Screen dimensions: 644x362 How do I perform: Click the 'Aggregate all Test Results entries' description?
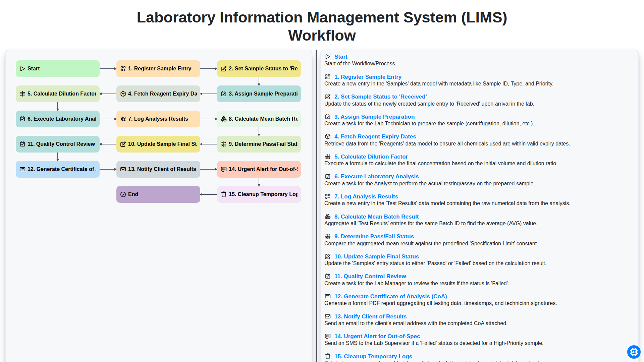pos(431,224)
